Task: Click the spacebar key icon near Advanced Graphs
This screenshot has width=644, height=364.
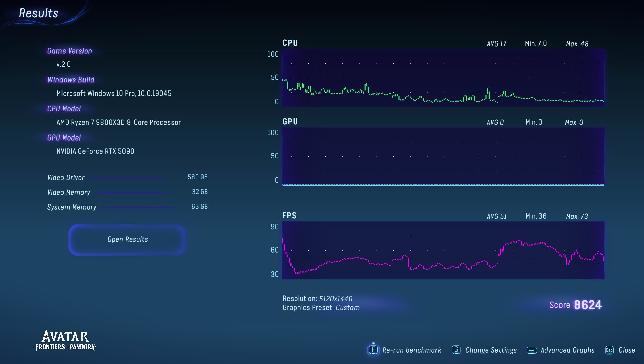Action: (x=531, y=350)
